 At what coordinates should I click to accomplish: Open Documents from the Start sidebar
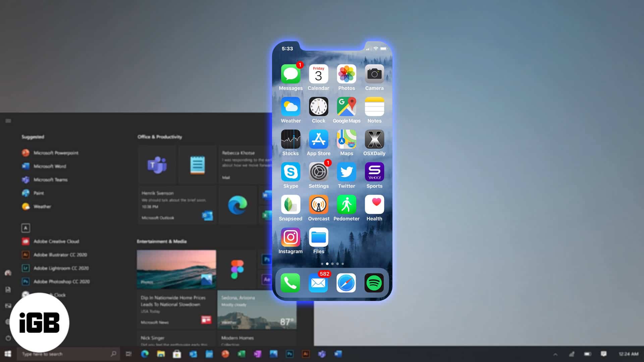click(8, 290)
